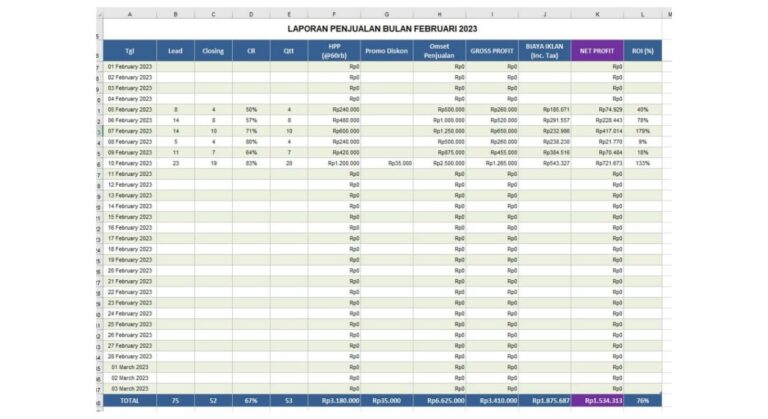Select the Rp35.000 promo diskon cell in the 10 February row
The width and height of the screenshot is (768, 419).
coord(387,163)
